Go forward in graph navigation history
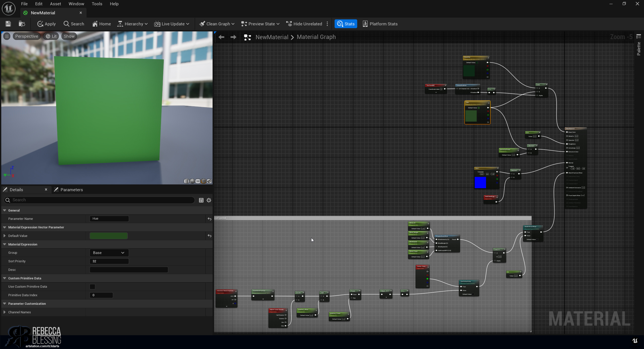This screenshot has width=644, height=349. click(x=233, y=37)
